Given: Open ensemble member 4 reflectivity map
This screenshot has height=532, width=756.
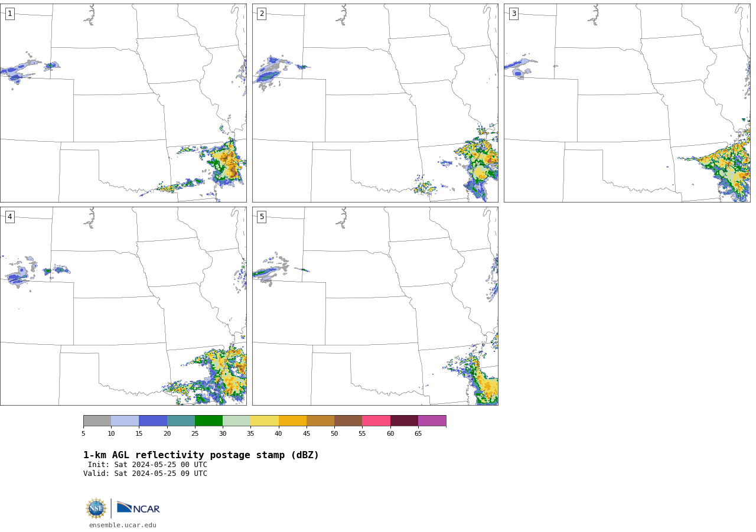Looking at the screenshot, I should (x=123, y=306).
